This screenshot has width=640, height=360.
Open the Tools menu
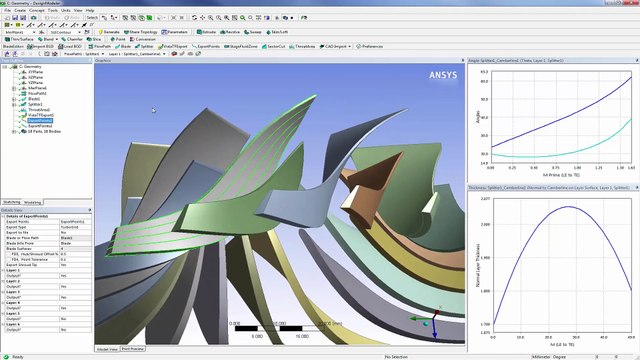pos(53,10)
